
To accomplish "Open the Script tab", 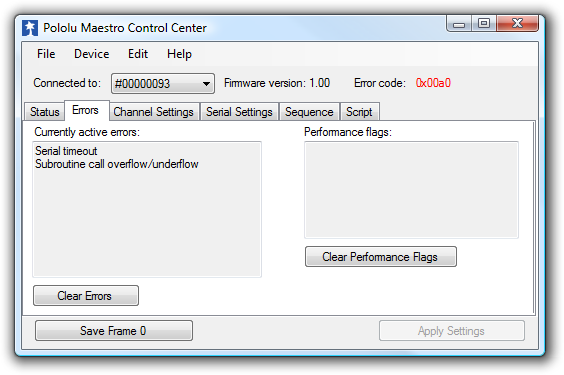I will point(359,112).
